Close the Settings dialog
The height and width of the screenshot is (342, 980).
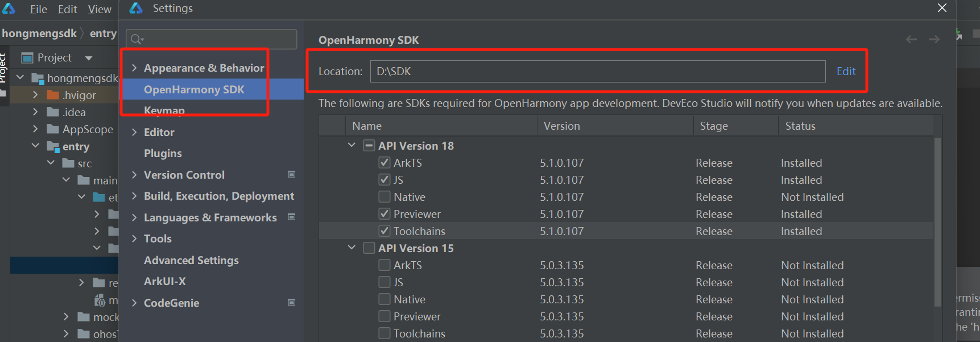pos(942,8)
